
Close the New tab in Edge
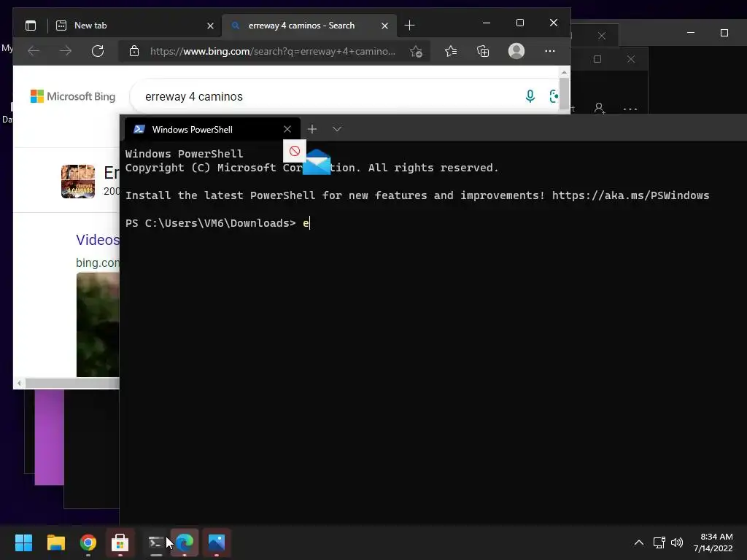pos(210,26)
